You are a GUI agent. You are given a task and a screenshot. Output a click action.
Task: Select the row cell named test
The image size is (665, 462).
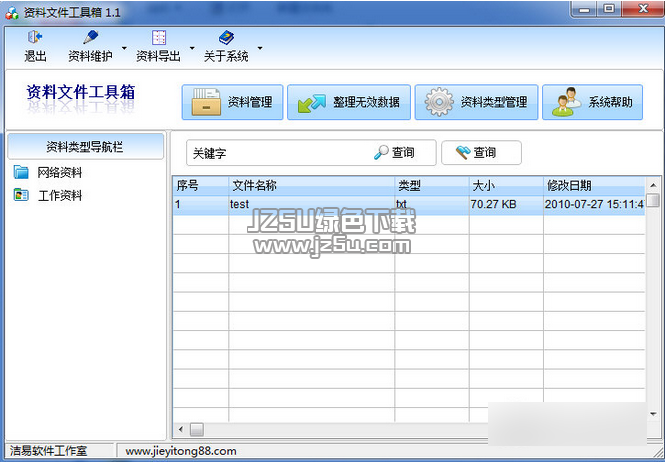[312, 204]
